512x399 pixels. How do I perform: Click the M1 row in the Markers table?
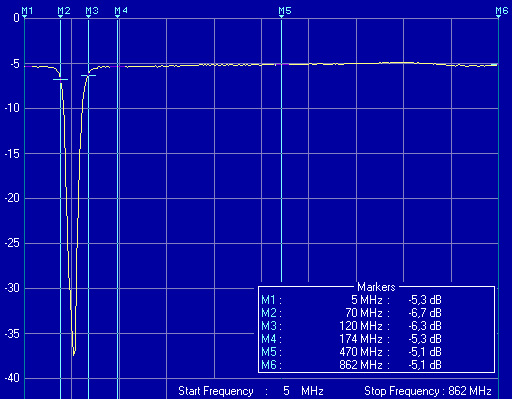[x=351, y=300]
